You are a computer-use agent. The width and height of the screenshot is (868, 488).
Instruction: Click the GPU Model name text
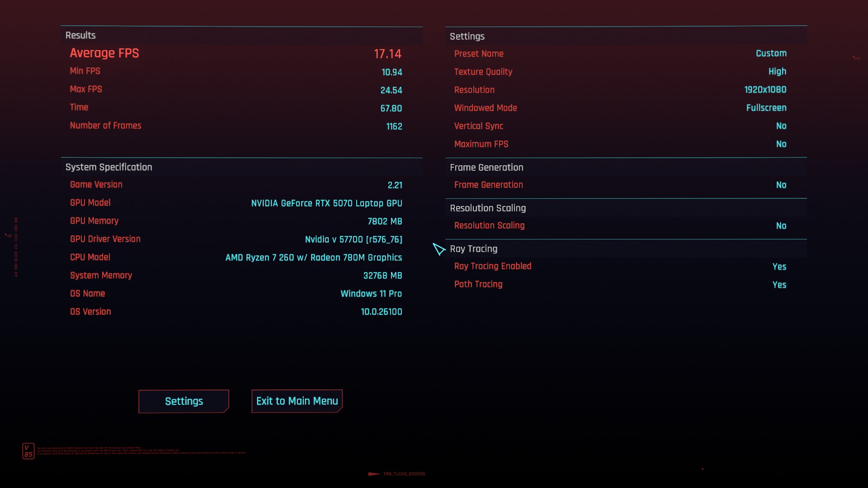click(x=326, y=203)
